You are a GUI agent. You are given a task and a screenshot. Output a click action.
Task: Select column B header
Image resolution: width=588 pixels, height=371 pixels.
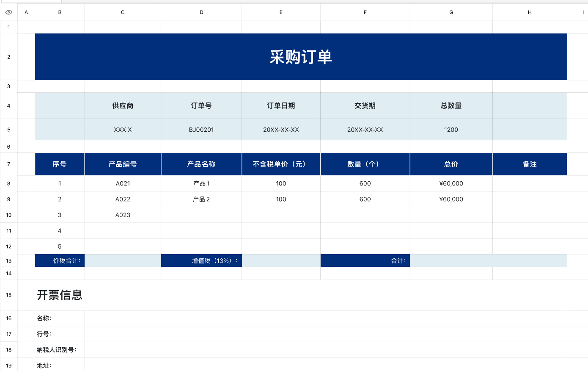click(60, 12)
